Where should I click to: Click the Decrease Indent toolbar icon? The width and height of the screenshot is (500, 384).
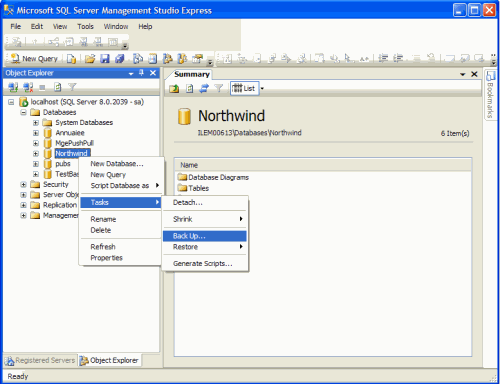383,59
